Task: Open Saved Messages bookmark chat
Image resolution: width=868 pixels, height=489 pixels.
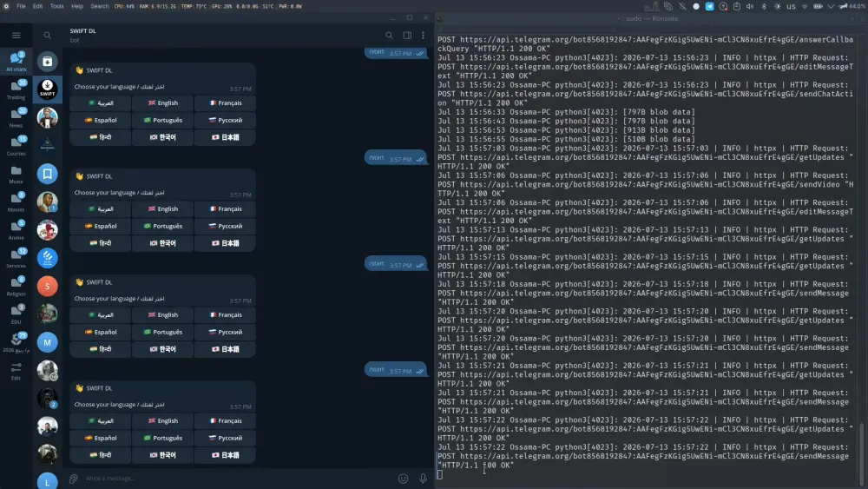Action: point(48,174)
